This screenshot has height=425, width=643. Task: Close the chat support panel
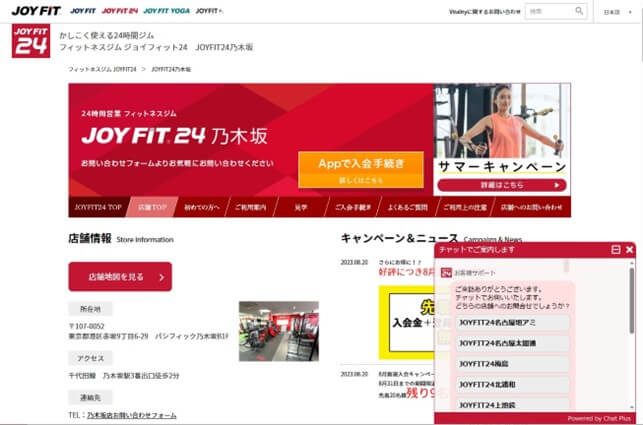pos(629,249)
